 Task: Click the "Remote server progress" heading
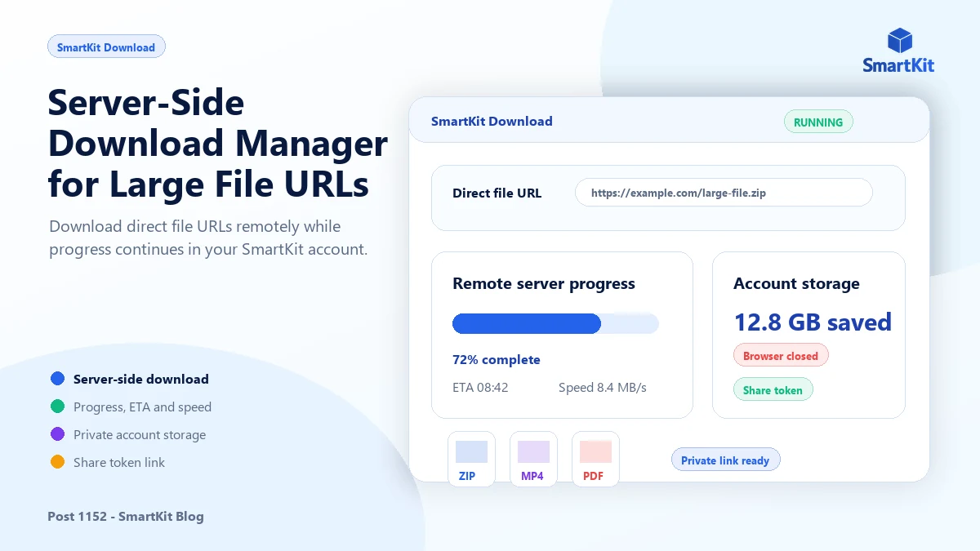pyautogui.click(x=544, y=284)
